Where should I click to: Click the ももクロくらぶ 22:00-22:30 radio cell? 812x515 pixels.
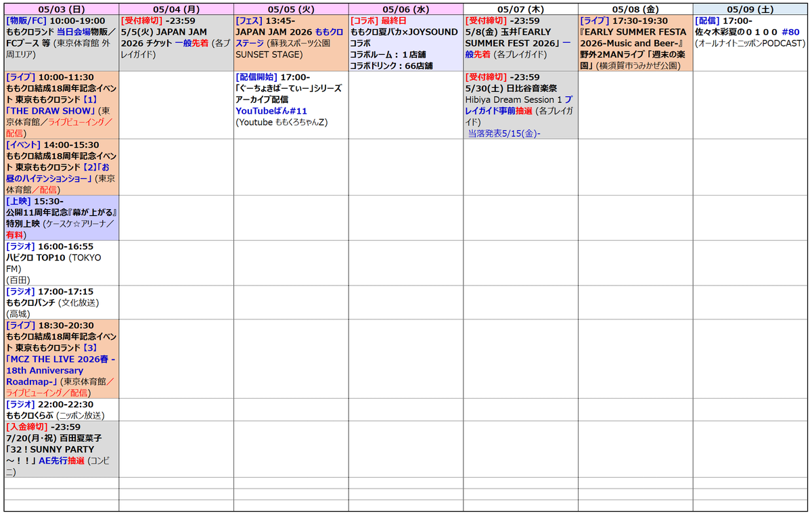pyautogui.click(x=62, y=409)
